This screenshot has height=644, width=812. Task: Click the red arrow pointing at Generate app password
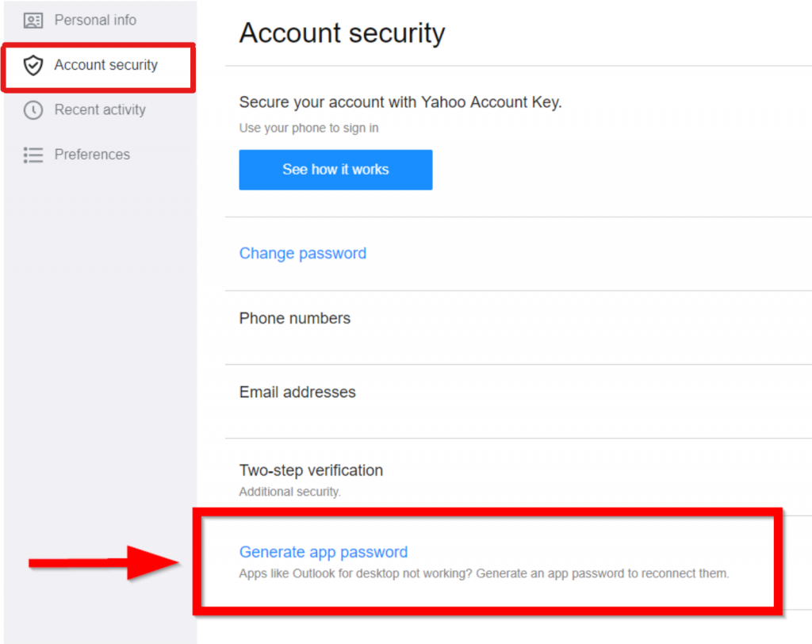click(103, 562)
